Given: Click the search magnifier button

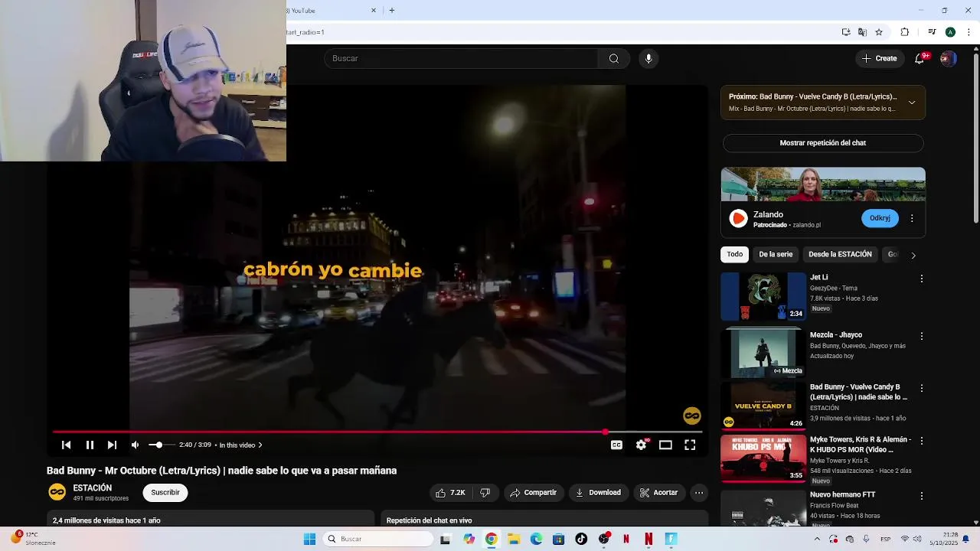Looking at the screenshot, I should [x=614, y=58].
